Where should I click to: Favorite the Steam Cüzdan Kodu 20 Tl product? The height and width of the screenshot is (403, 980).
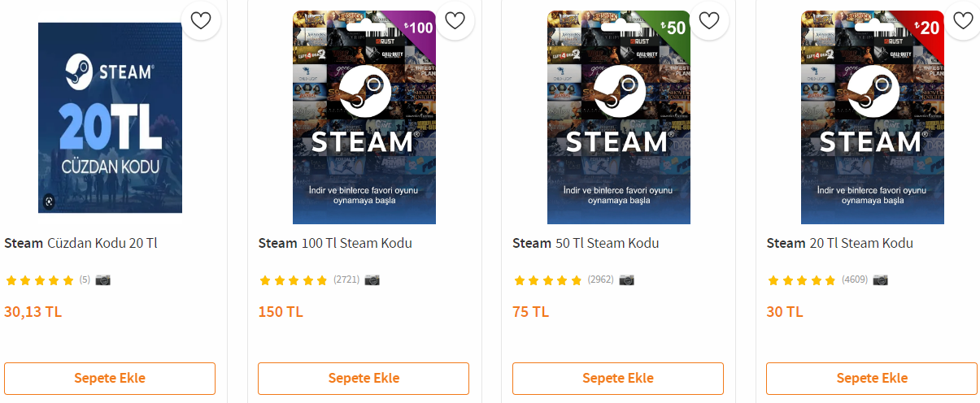201,20
